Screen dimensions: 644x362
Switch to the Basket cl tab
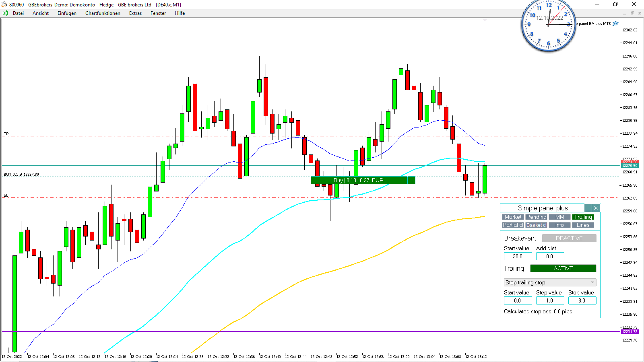coord(536,225)
